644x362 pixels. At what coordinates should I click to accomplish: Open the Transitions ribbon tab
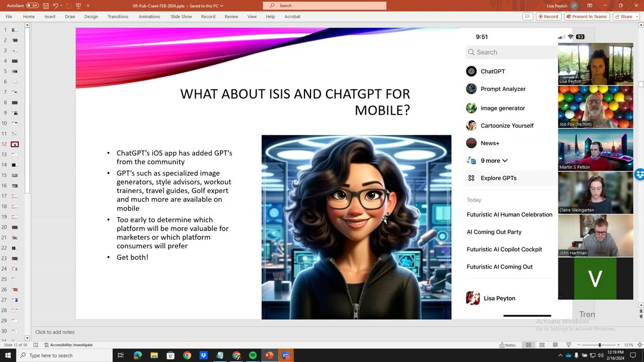click(118, 17)
